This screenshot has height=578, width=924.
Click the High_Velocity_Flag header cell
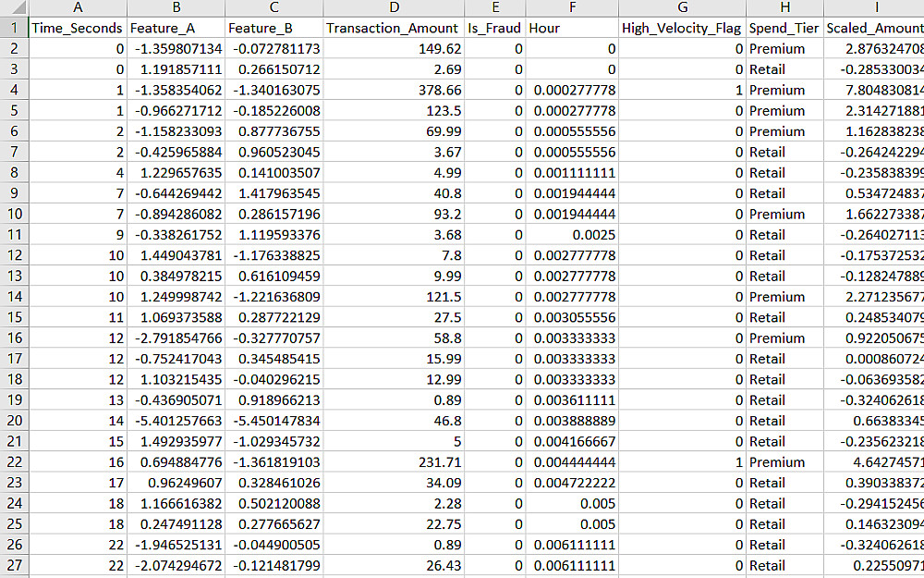tap(683, 29)
